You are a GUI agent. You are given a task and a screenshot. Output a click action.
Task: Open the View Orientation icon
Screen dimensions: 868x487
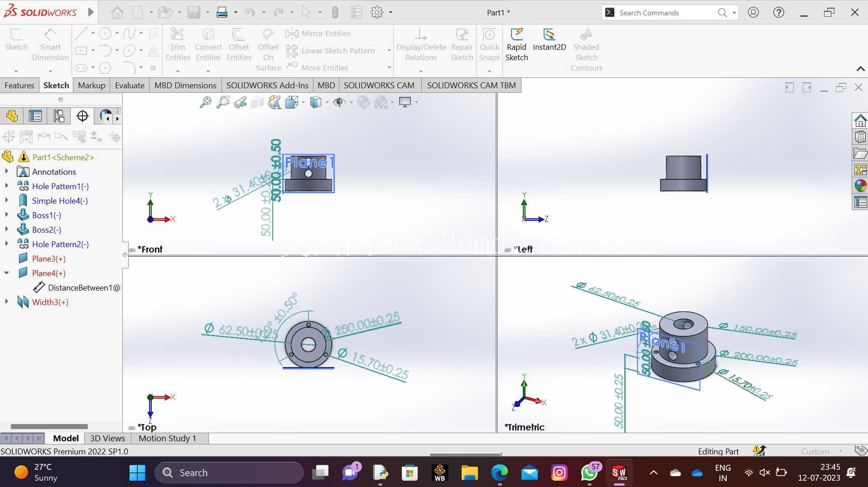tap(292, 102)
